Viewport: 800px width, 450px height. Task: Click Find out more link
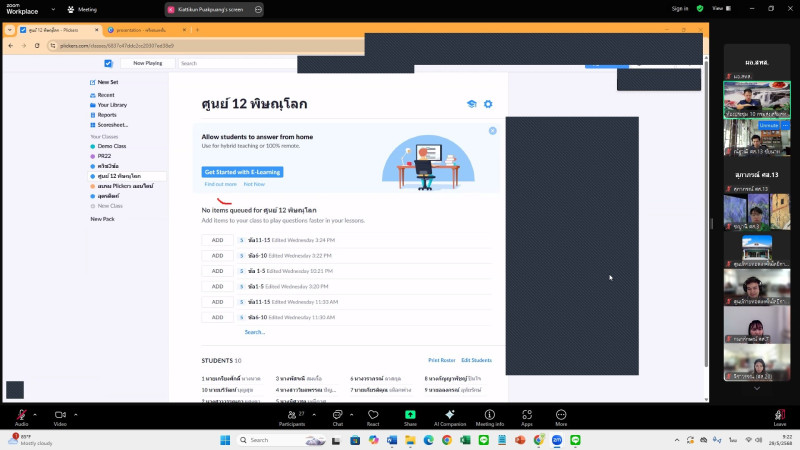[220, 184]
